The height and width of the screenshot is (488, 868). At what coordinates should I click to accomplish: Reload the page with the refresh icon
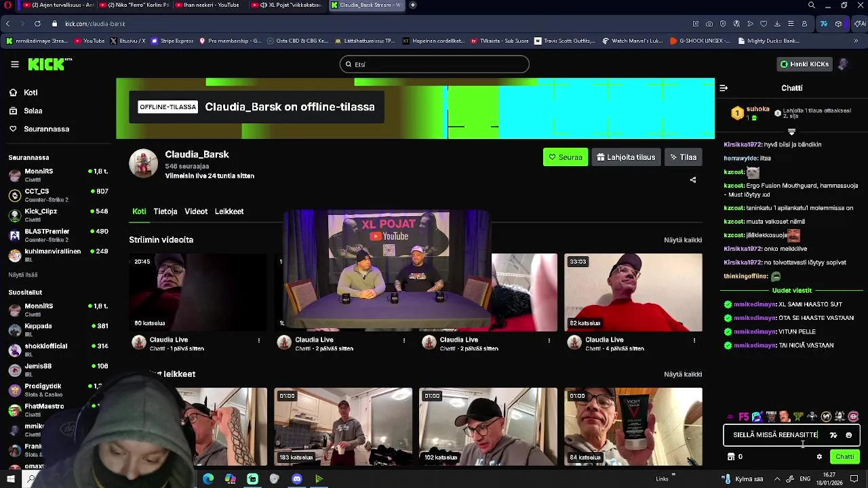coord(37,24)
